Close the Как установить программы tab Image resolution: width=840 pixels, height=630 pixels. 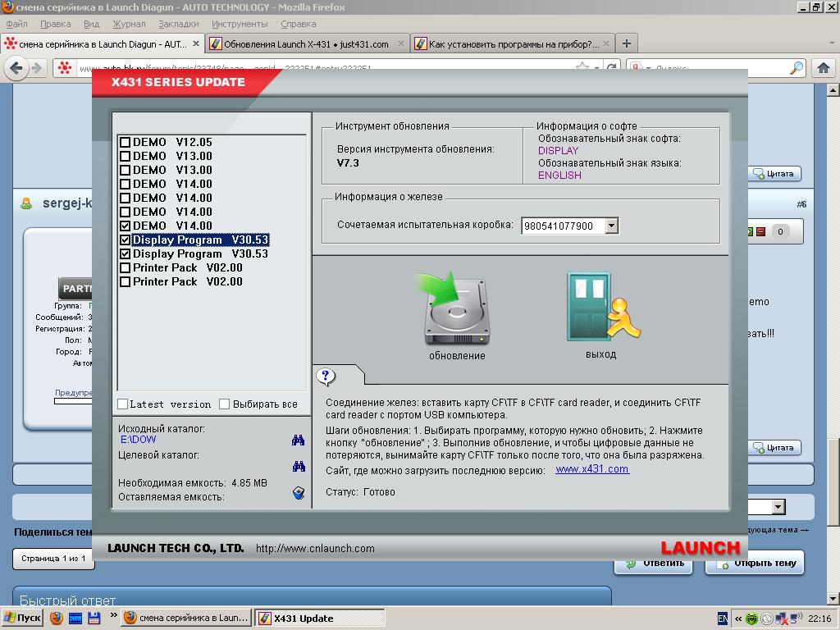pos(606,44)
